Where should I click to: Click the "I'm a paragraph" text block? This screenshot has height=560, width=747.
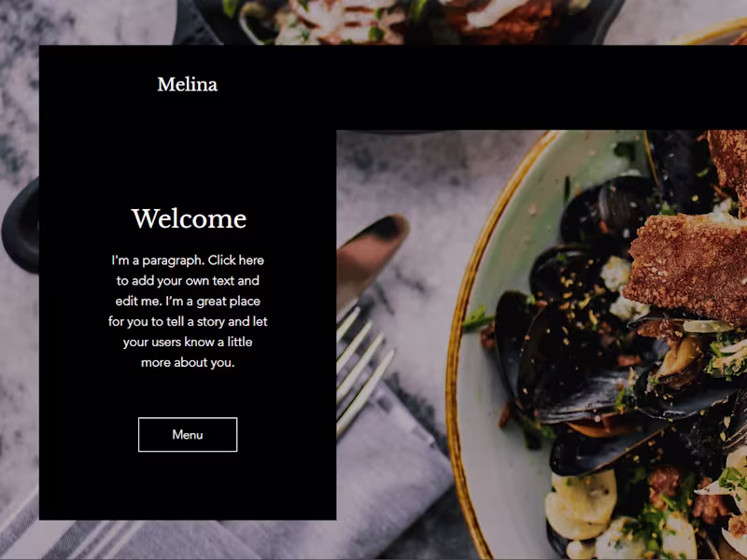click(x=188, y=311)
